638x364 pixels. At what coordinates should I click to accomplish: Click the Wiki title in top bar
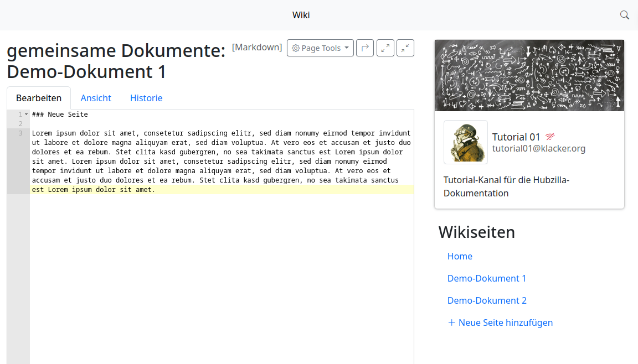coord(301,15)
